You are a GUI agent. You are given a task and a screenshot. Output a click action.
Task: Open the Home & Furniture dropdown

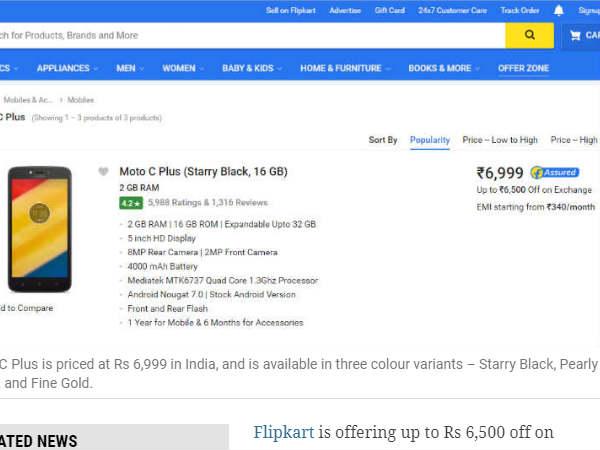click(346, 68)
